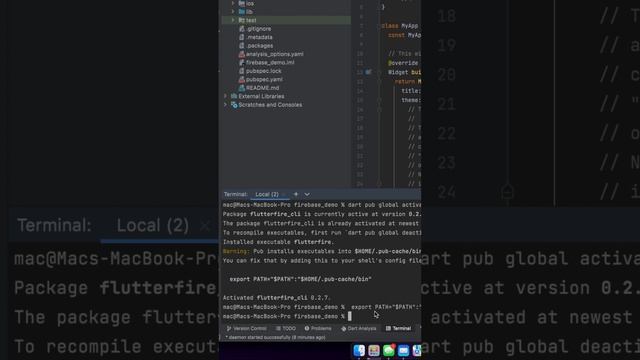640x360 pixels.
Task: Click External Libraries icon
Action: (234, 96)
